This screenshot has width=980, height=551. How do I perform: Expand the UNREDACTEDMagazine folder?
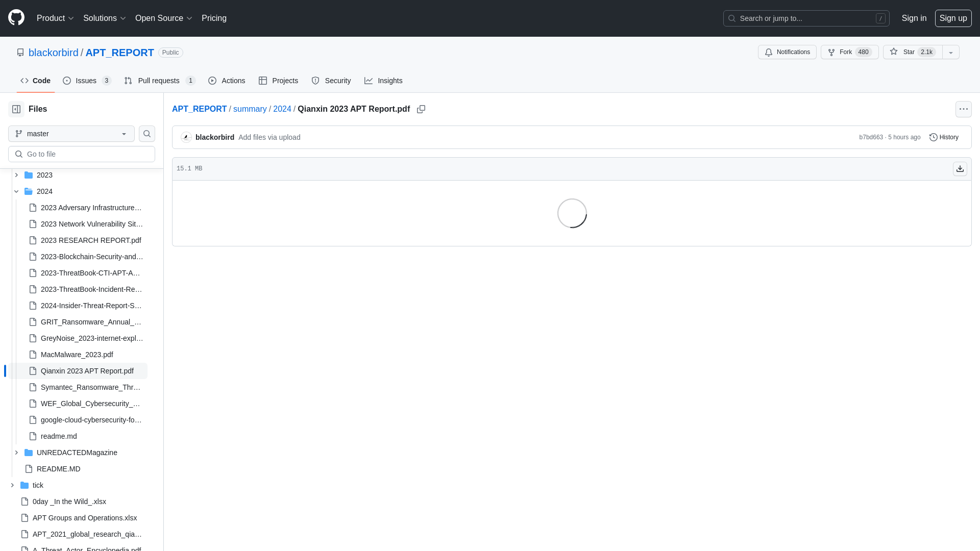click(x=16, y=452)
